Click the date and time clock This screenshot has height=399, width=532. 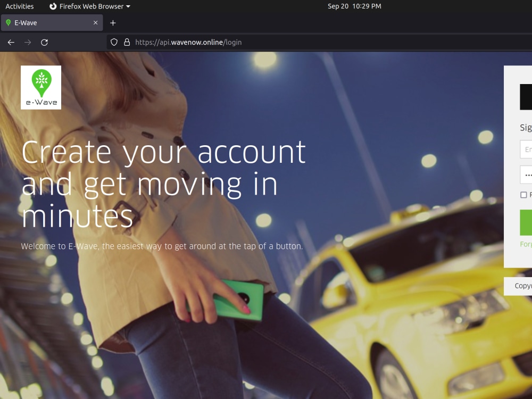[x=354, y=6]
